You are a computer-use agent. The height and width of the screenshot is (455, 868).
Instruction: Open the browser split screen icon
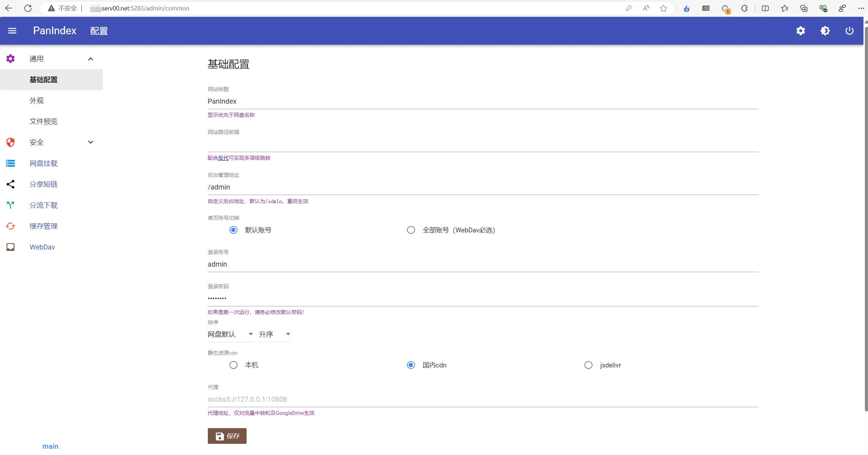coord(765,8)
